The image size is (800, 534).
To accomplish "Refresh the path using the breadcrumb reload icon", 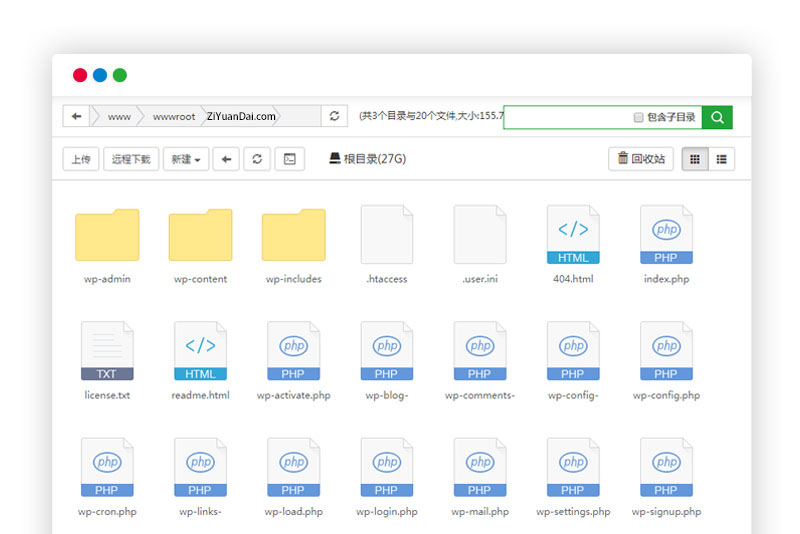I will 334,116.
